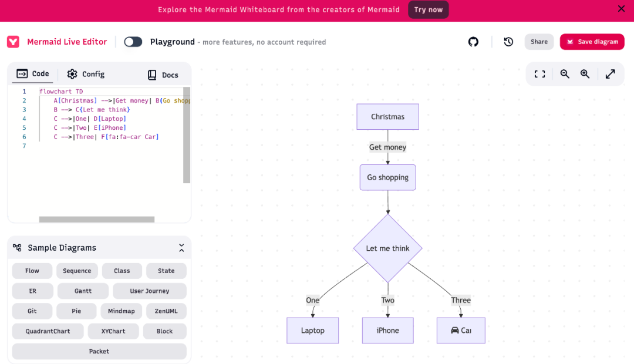The height and width of the screenshot is (364, 634).
Task: Load the Gantt sample diagram
Action: [83, 291]
